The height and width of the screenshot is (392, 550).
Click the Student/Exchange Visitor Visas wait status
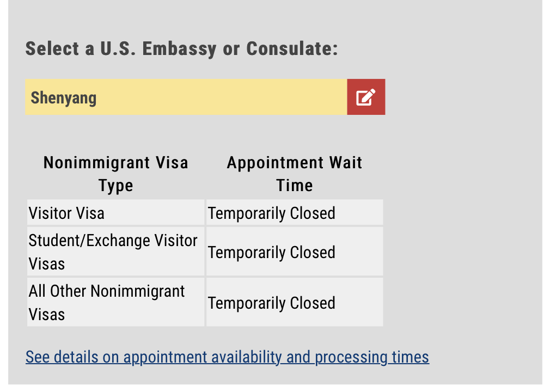tap(272, 252)
